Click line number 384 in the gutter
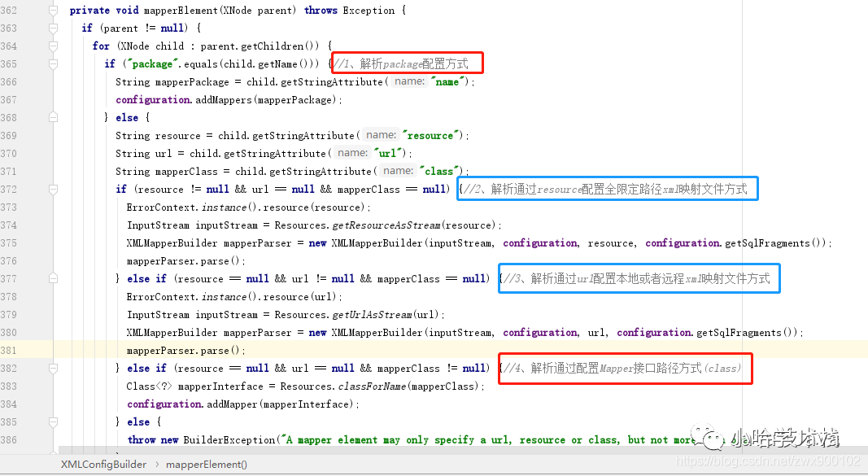The width and height of the screenshot is (868, 476). point(9,404)
